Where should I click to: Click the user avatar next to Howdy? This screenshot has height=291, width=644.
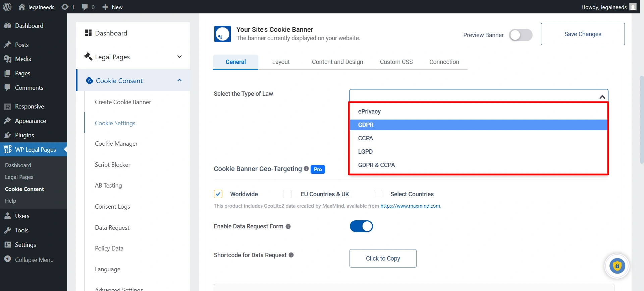point(633,7)
